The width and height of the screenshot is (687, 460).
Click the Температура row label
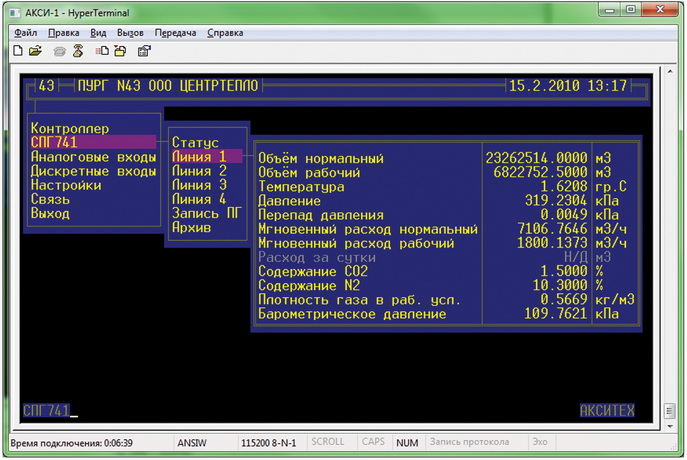click(301, 187)
